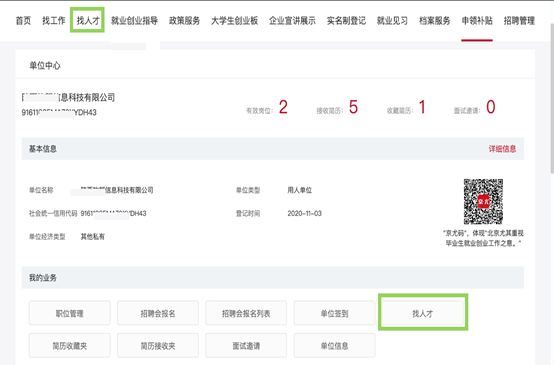The image size is (554, 365).
Task: Open the 简历收藏夹 button
Action: [70, 346]
